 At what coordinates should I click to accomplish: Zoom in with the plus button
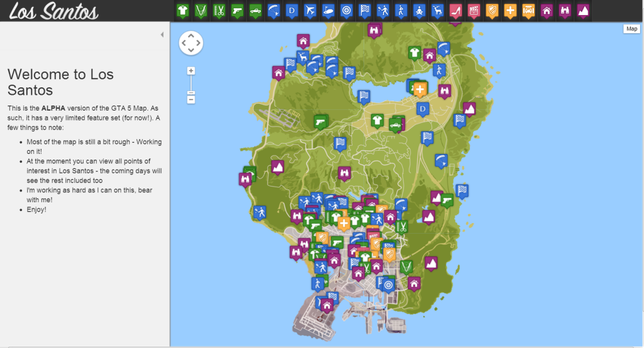191,71
